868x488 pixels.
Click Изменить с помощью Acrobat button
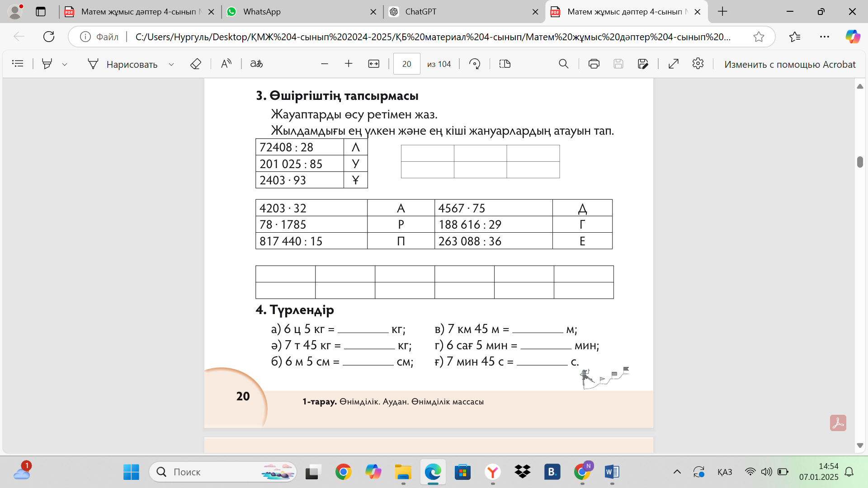pos(789,64)
